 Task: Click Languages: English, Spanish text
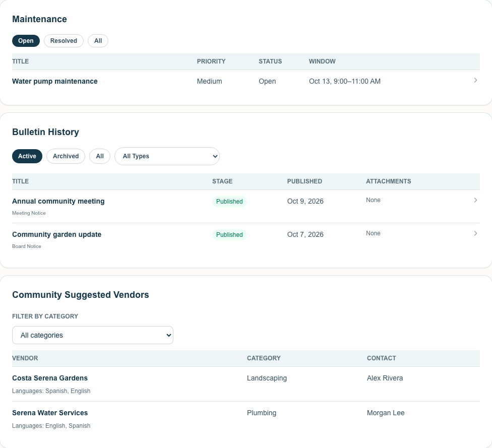click(51, 426)
